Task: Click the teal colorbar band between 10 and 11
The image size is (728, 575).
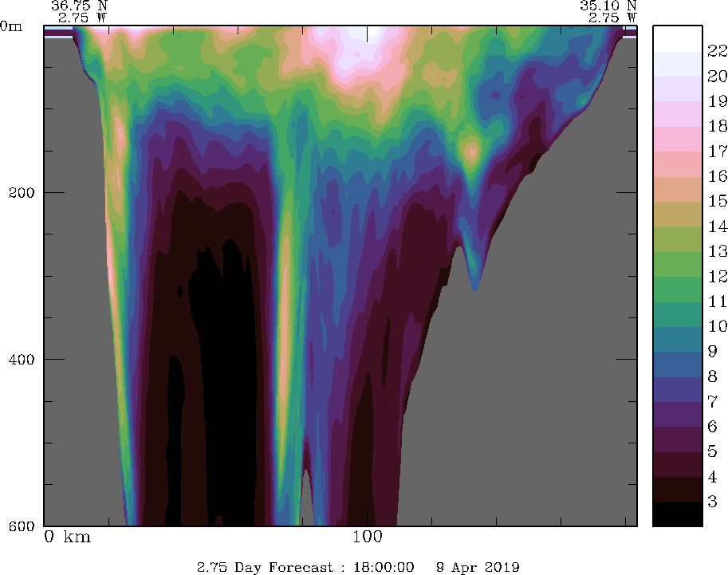Action: click(x=678, y=314)
